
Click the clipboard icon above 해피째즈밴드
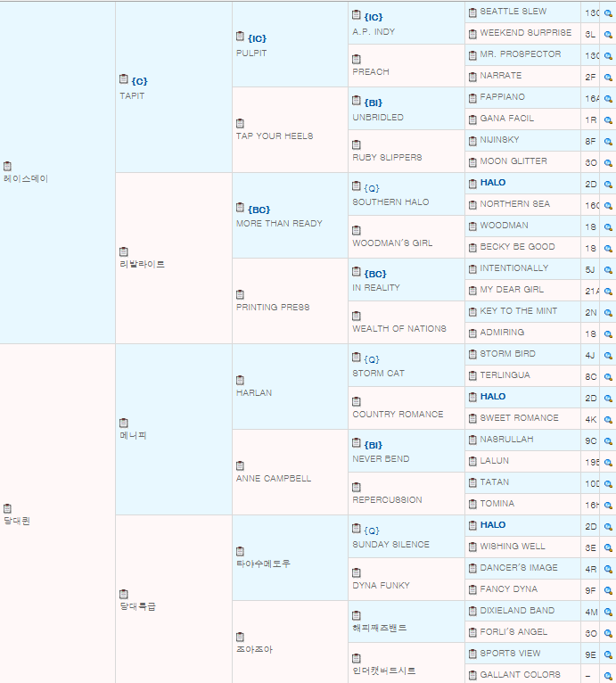[356, 615]
